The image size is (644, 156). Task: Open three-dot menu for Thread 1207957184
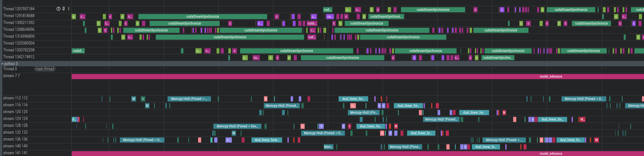(x=69, y=9)
